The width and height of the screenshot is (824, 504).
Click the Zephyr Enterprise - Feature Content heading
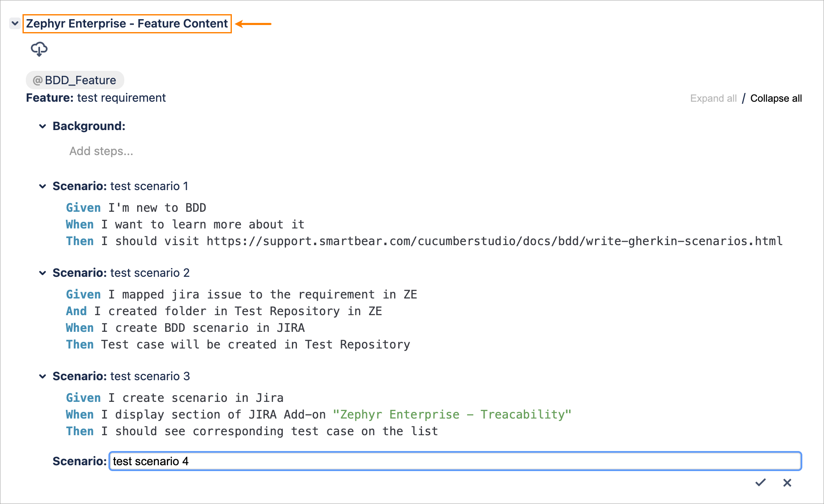point(127,23)
